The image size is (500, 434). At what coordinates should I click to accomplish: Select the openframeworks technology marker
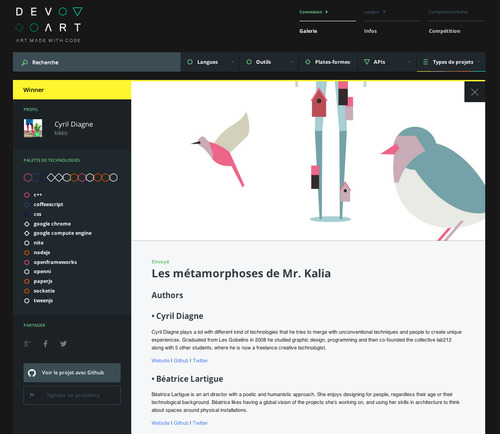(27, 262)
